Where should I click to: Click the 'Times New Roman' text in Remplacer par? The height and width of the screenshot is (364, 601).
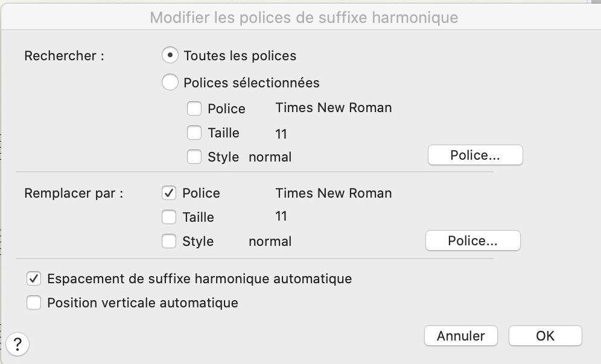[333, 193]
